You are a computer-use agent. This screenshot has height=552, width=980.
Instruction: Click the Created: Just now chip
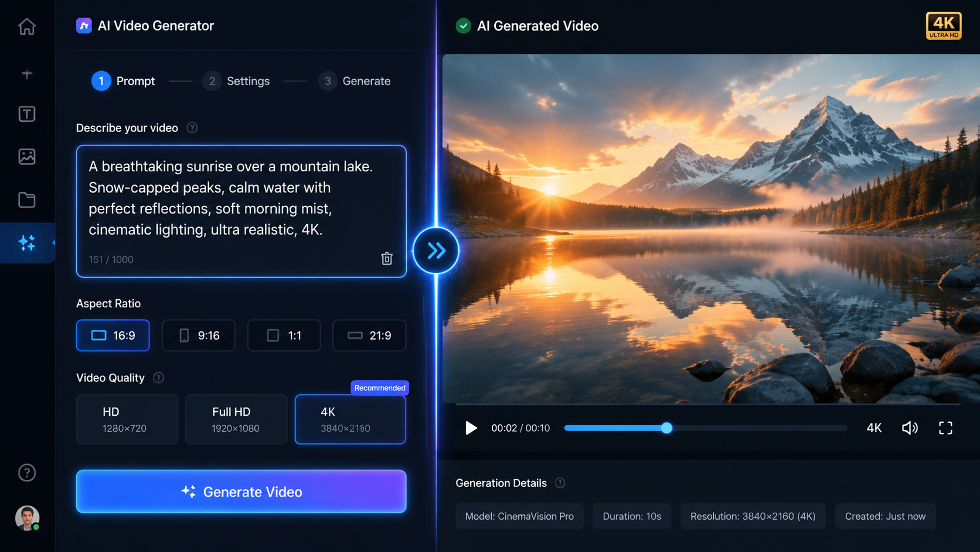[x=885, y=516]
